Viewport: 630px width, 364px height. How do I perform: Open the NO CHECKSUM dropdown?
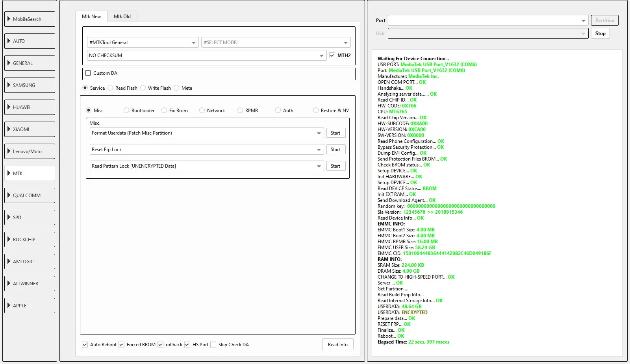207,55
